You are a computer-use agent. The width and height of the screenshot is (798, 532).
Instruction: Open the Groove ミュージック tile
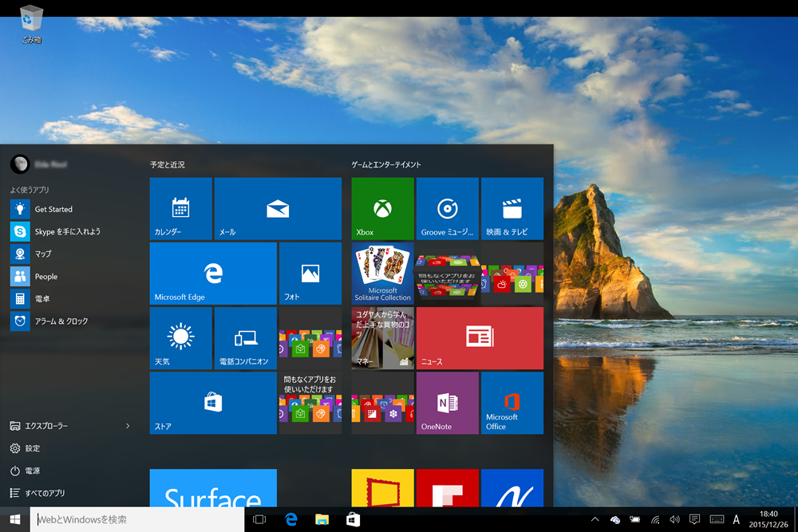click(448, 208)
